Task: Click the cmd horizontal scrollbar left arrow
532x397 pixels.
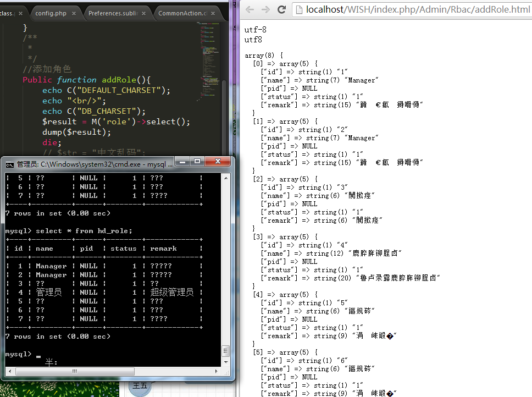Action: point(9,372)
